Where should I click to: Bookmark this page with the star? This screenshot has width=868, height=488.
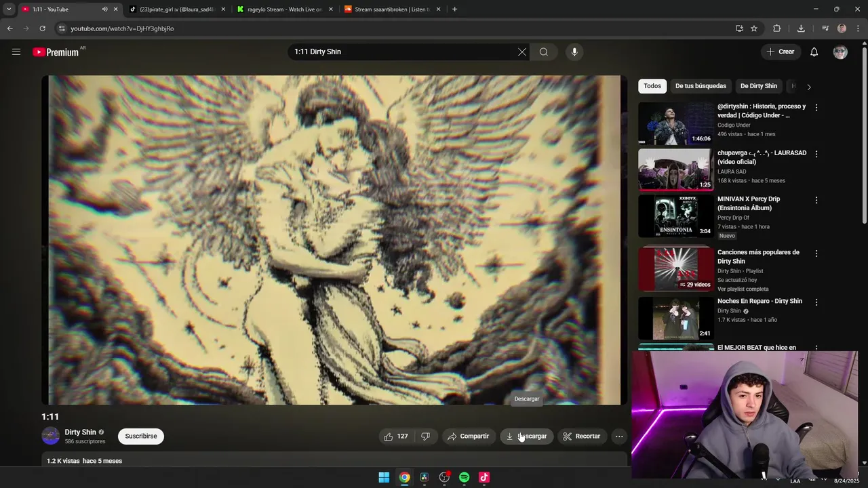tap(754, 28)
